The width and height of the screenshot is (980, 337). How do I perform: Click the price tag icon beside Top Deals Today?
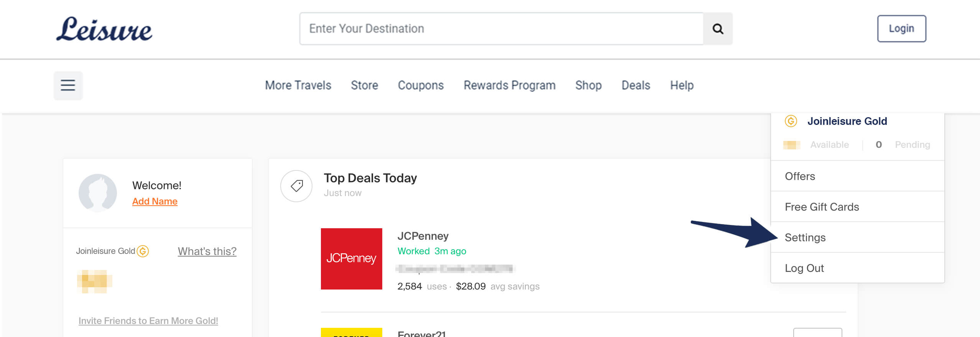296,186
